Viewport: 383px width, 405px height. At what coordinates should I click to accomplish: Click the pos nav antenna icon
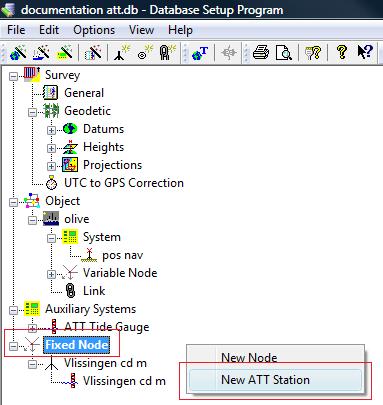89,255
